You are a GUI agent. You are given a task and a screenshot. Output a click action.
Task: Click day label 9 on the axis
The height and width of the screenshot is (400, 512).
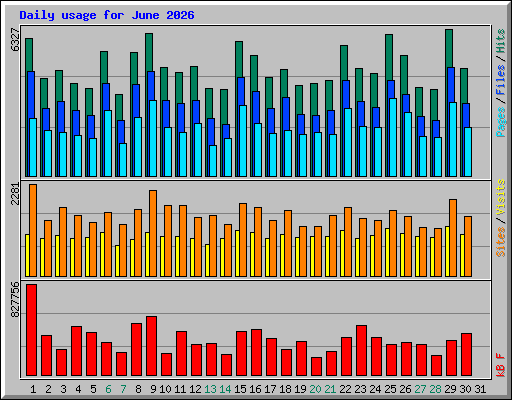153,389
